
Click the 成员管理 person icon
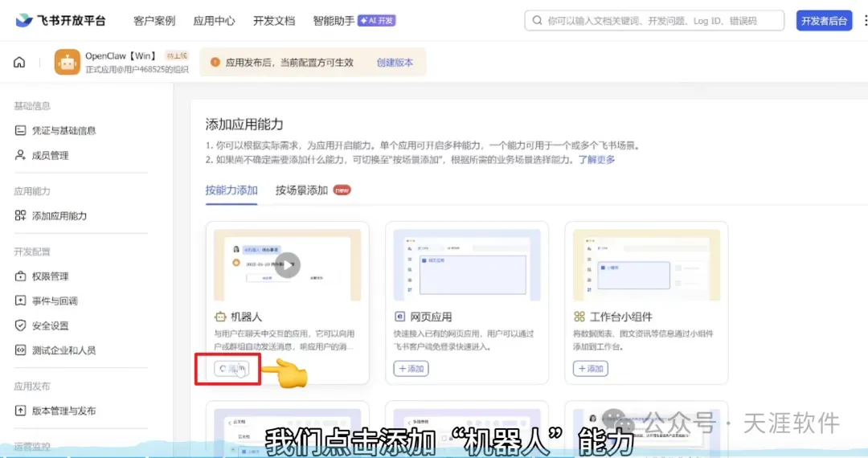(20, 155)
